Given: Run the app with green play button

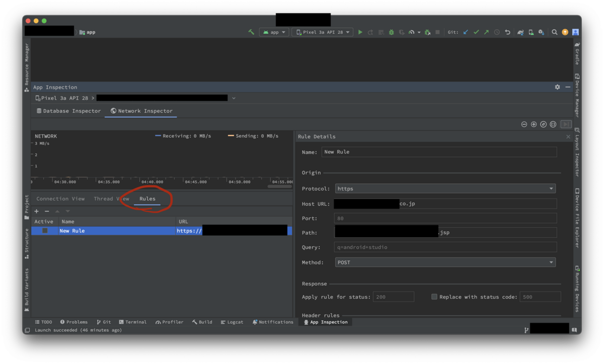Looking at the screenshot, I should point(360,32).
